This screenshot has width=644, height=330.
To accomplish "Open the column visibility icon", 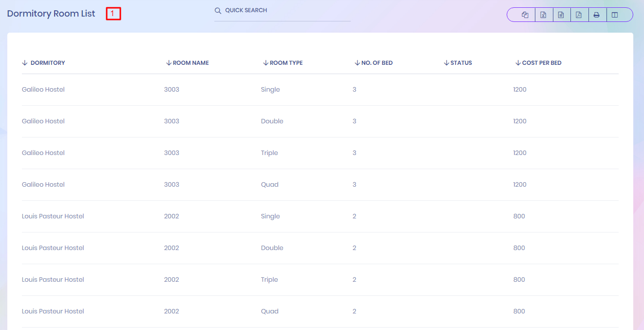I will click(615, 15).
